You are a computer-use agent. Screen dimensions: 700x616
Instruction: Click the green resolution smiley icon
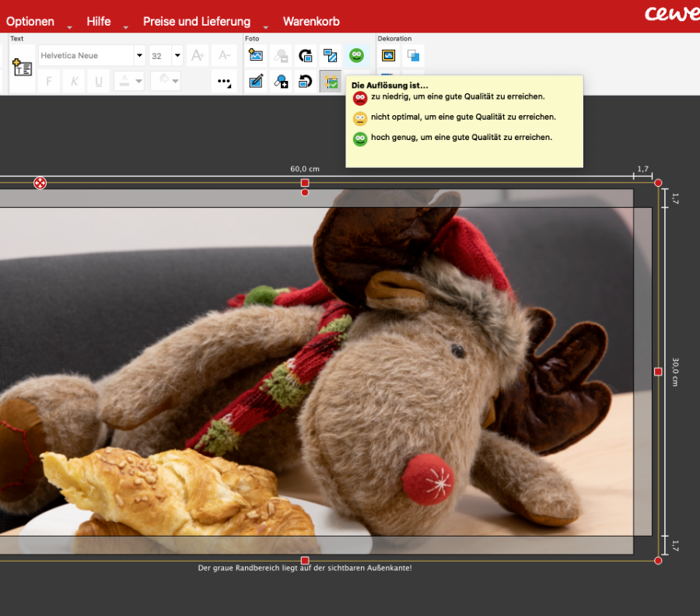[x=356, y=55]
